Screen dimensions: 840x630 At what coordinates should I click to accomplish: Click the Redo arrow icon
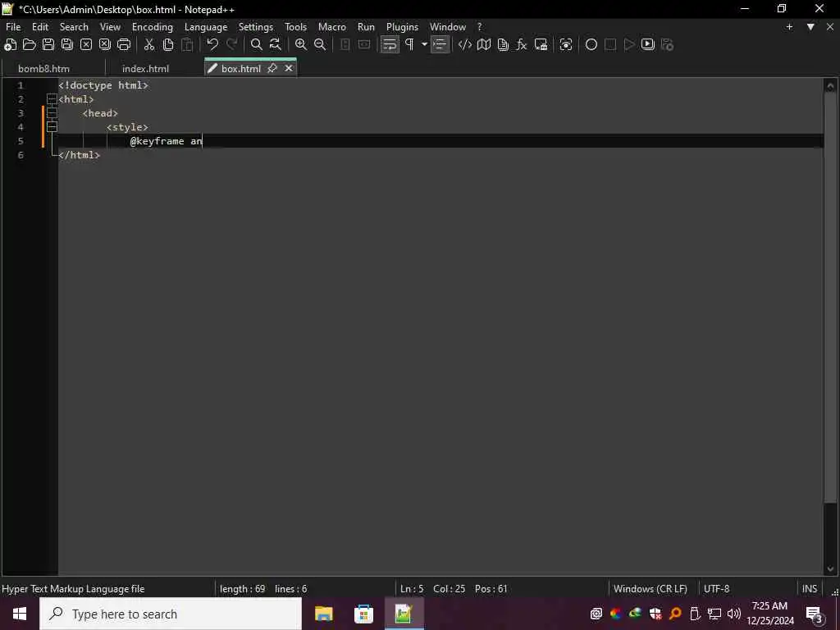click(231, 45)
